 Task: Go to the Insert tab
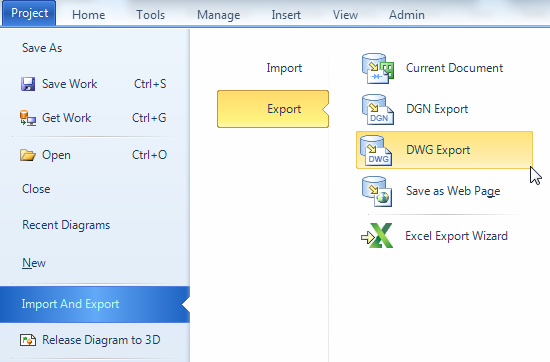pyautogui.click(x=286, y=15)
